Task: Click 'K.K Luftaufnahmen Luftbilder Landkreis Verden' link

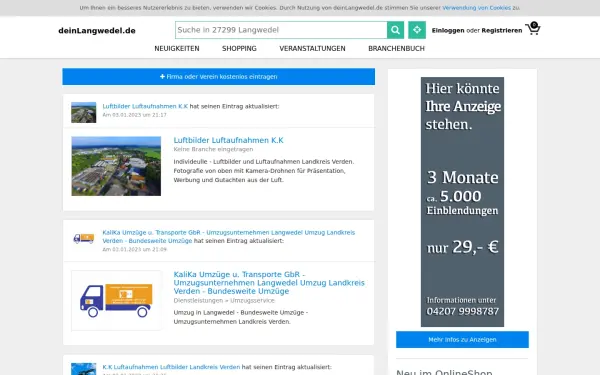Action: pos(171,367)
